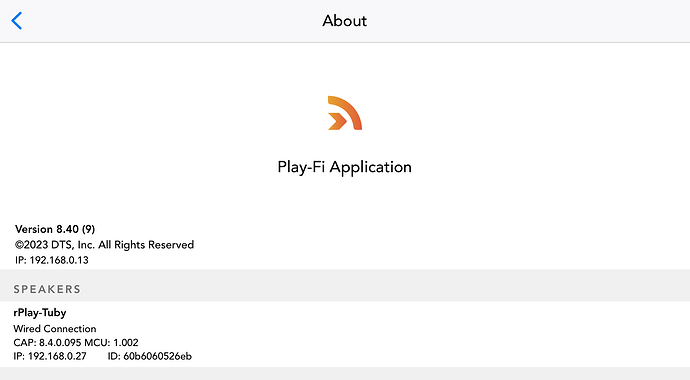Screen dimensions: 690x380
Task: Click the CAP: 8.4.0.095 firmware value
Action: [x=47, y=342]
